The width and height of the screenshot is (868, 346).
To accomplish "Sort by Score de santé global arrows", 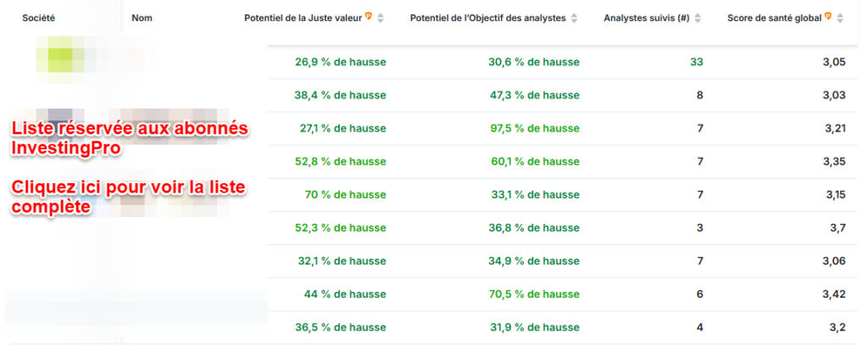I will pos(840,18).
